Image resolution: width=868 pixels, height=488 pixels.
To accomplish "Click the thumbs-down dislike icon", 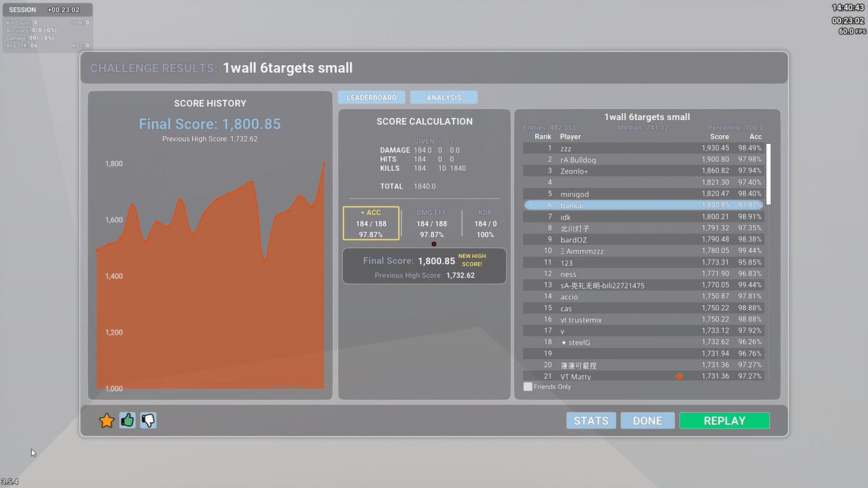I will (148, 420).
